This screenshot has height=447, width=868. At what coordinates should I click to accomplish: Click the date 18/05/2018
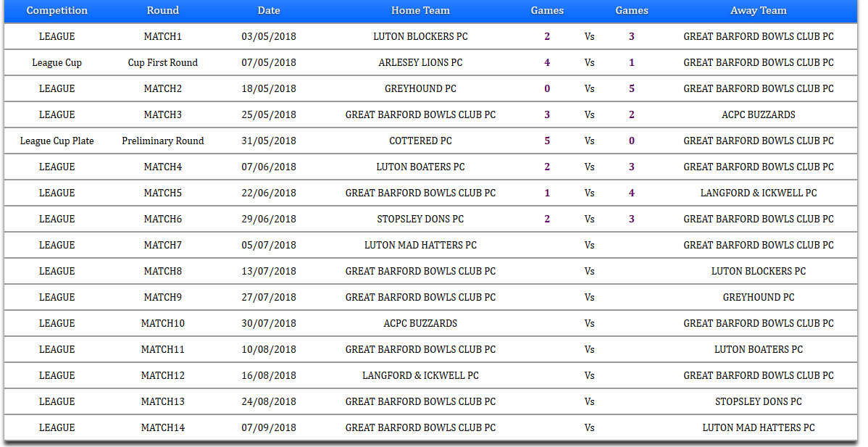tap(269, 88)
